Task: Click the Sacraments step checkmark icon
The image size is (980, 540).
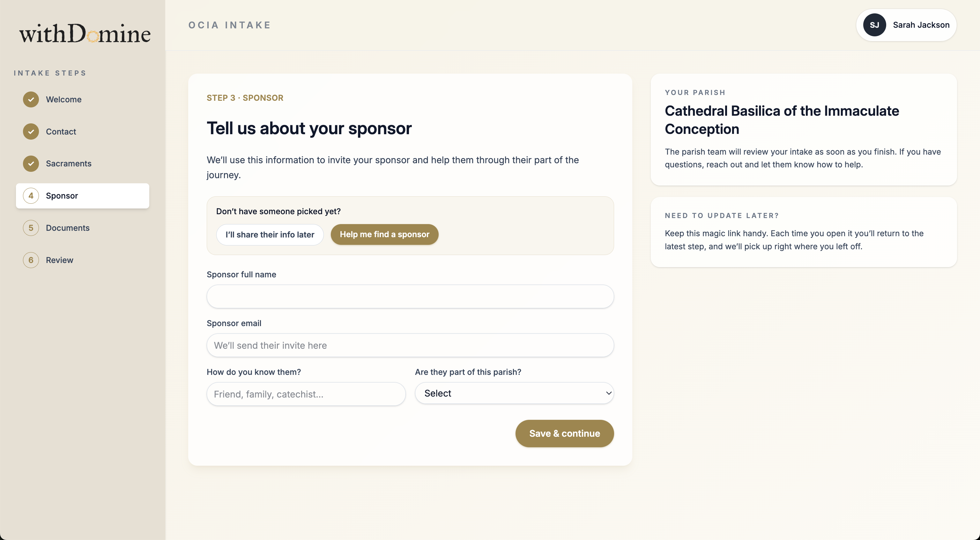Action: (x=31, y=164)
